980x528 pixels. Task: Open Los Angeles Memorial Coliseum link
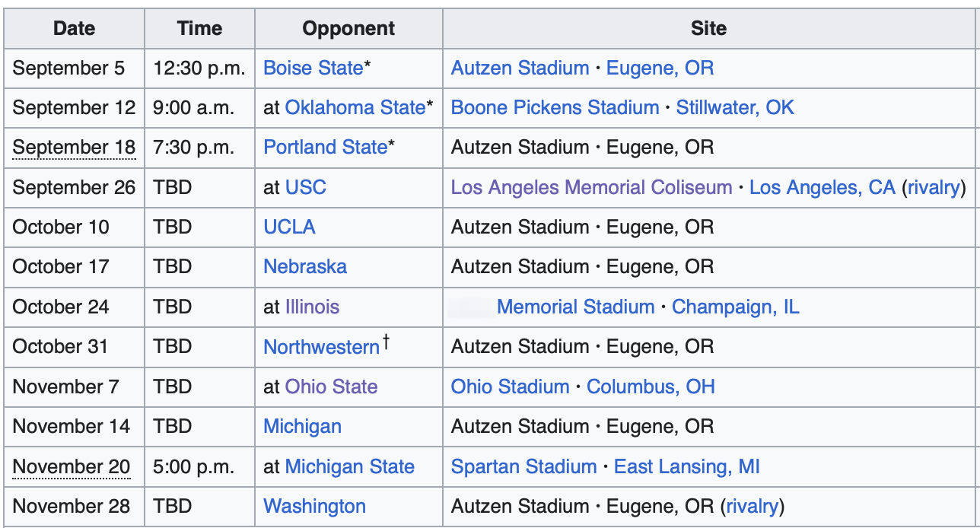pos(591,187)
